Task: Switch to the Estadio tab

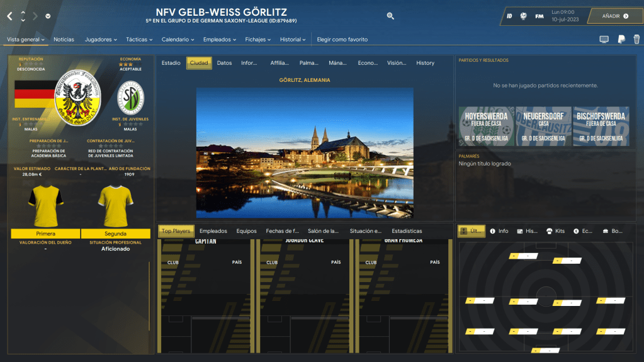Action: [x=171, y=63]
